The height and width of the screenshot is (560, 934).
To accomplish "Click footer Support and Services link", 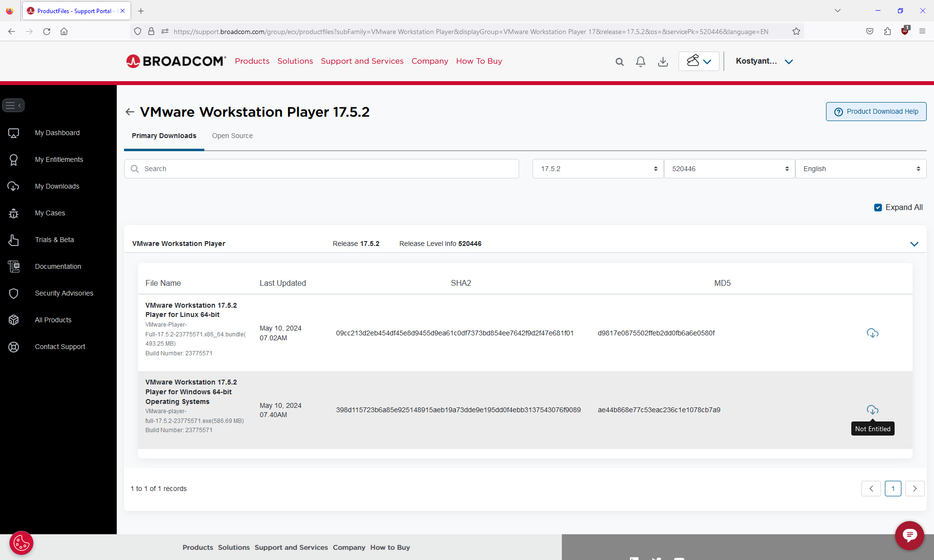I will click(x=291, y=547).
